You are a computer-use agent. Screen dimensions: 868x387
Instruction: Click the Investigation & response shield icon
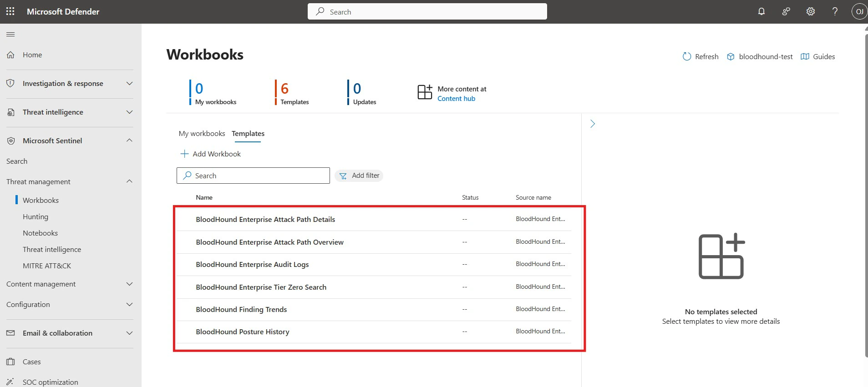[x=11, y=83]
